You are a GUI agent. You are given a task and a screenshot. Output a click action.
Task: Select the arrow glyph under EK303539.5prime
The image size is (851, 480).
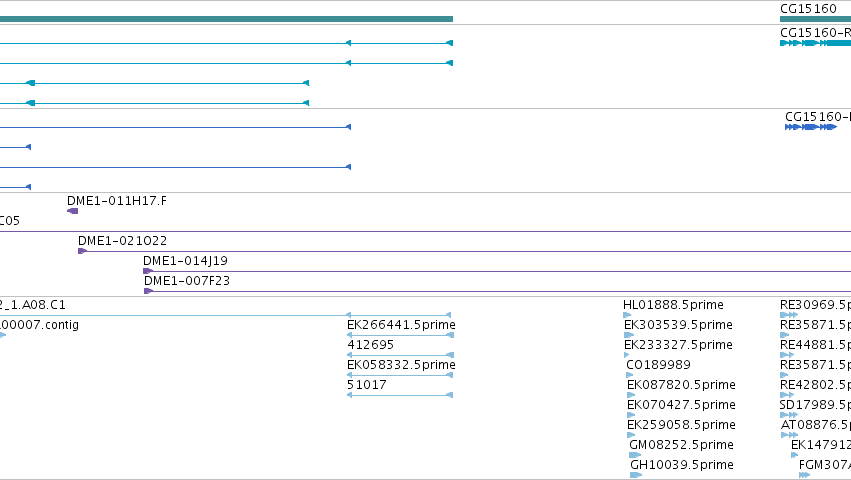629,335
